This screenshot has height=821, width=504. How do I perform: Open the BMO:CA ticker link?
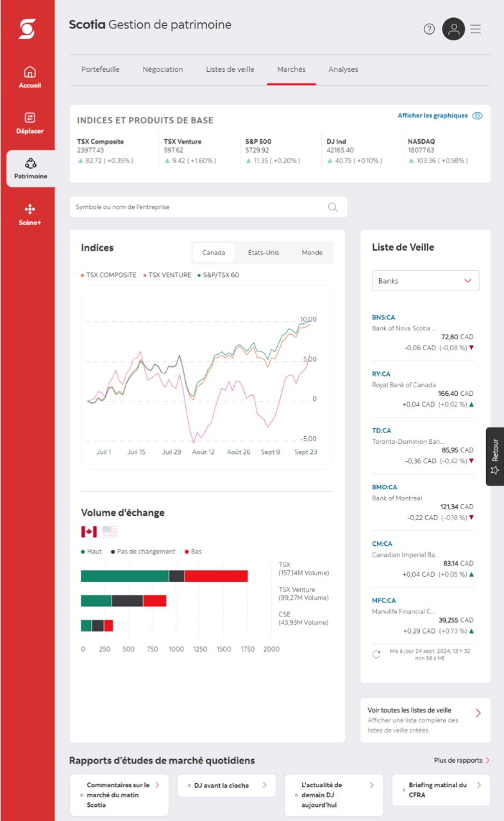[x=385, y=487]
